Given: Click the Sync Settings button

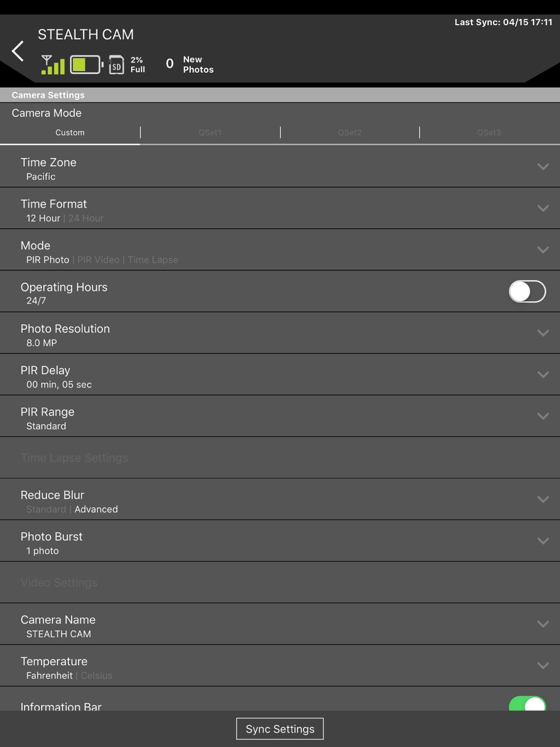Looking at the screenshot, I should tap(280, 729).
